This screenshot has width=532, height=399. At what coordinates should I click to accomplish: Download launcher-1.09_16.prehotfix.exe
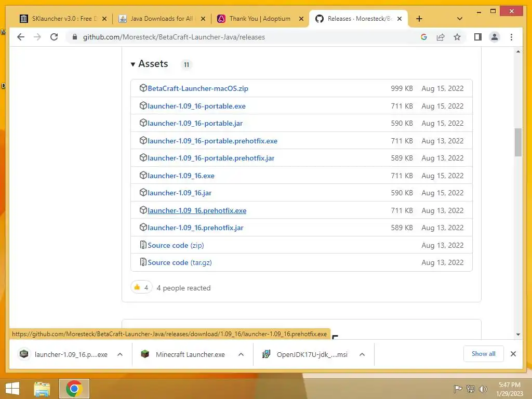197,211
